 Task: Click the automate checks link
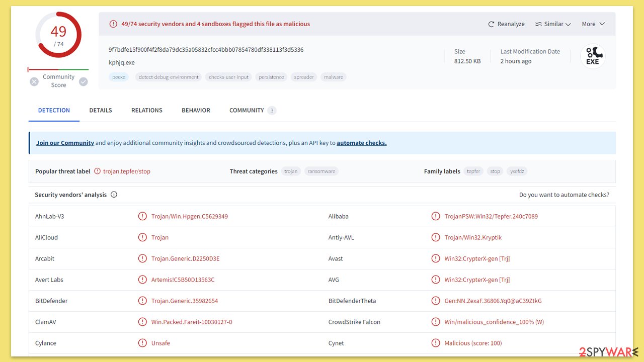361,142
